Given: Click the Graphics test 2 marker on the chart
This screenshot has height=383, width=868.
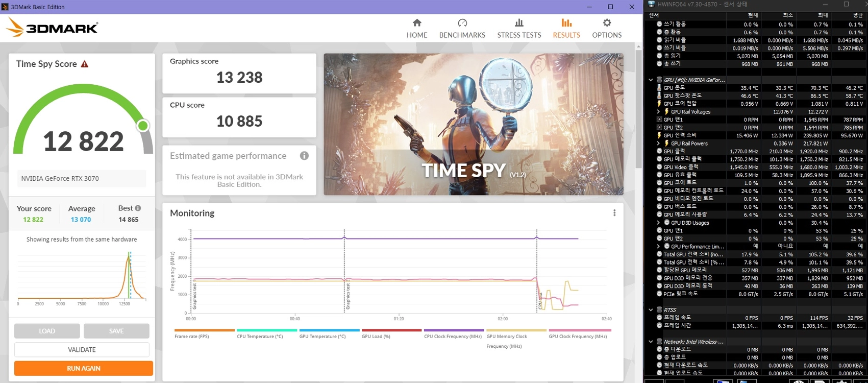Looking at the screenshot, I should click(x=348, y=295).
